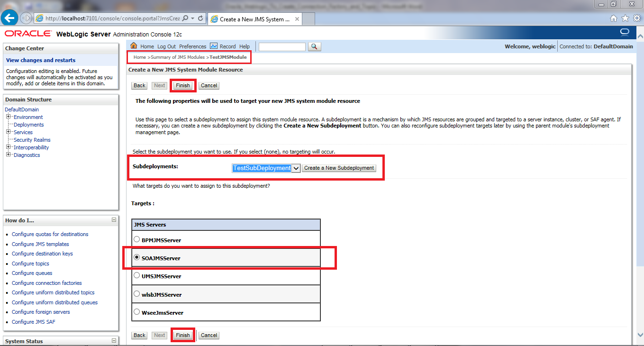
Task: Open Configure connection factories help link
Action: click(x=47, y=283)
